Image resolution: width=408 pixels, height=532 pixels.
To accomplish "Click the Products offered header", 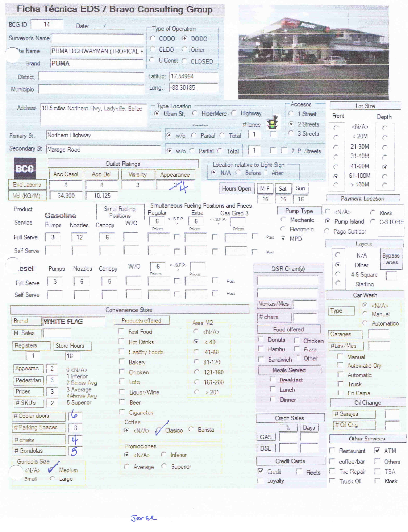I will click(x=142, y=320).
